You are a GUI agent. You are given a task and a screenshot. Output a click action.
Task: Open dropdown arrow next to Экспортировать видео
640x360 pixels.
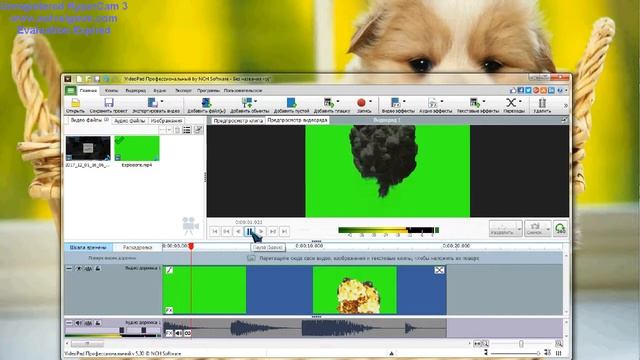click(162, 101)
